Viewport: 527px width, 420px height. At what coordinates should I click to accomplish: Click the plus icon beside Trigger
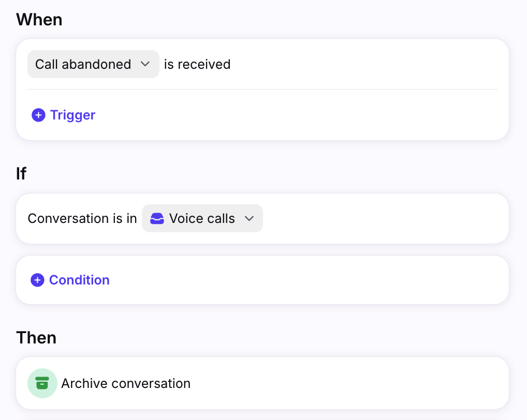click(38, 115)
